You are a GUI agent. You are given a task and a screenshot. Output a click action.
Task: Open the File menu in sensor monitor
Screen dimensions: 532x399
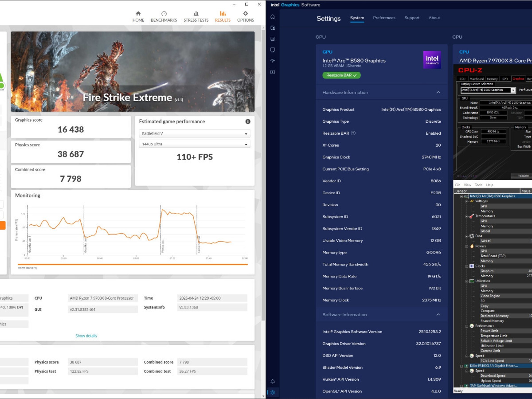(458, 185)
